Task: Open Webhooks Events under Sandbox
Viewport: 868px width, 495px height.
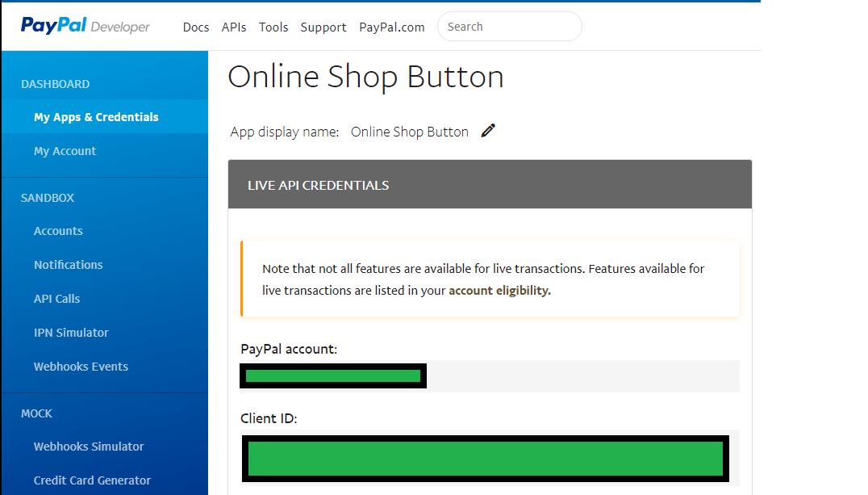Action: (x=81, y=366)
